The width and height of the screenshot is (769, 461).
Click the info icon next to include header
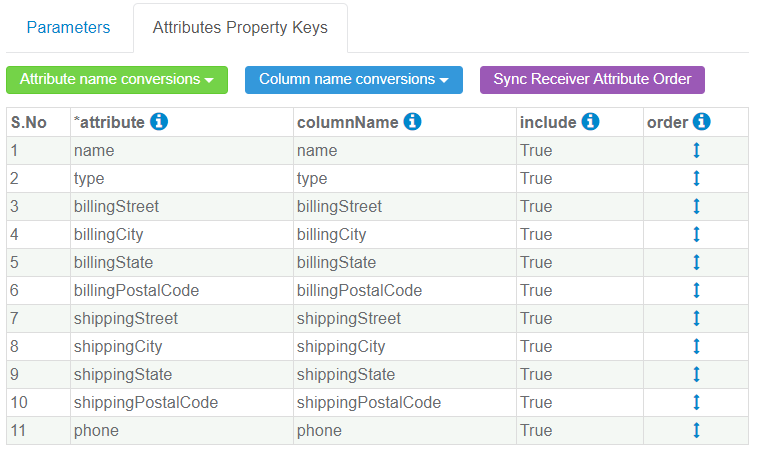coord(590,121)
